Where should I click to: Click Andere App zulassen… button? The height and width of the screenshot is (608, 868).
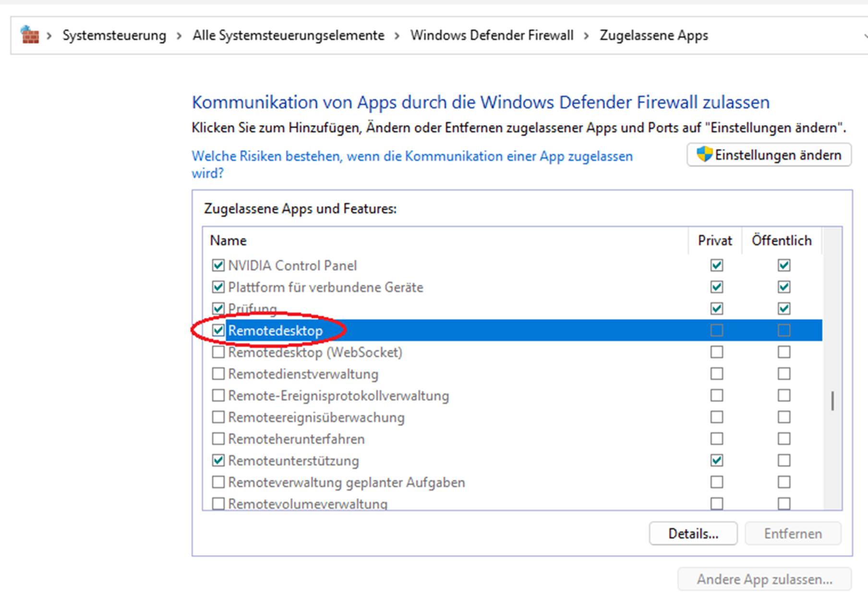pyautogui.click(x=765, y=579)
